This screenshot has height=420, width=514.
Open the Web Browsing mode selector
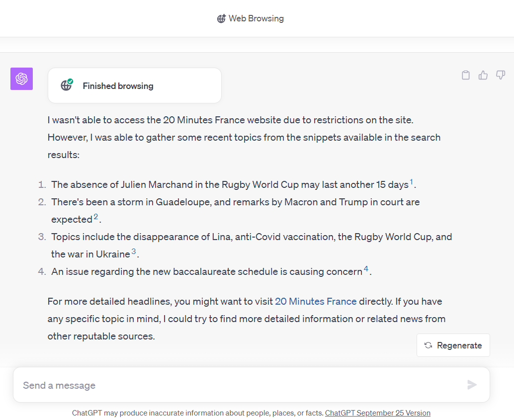pyautogui.click(x=251, y=18)
